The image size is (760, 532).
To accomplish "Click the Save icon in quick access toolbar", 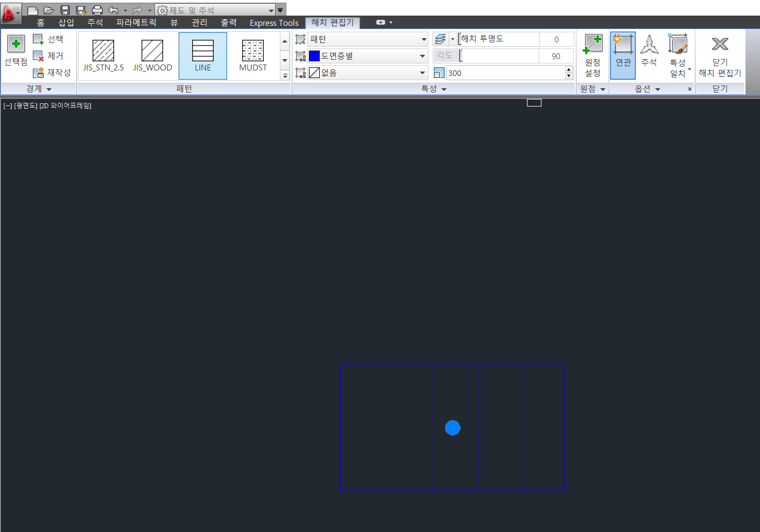I will [x=65, y=10].
